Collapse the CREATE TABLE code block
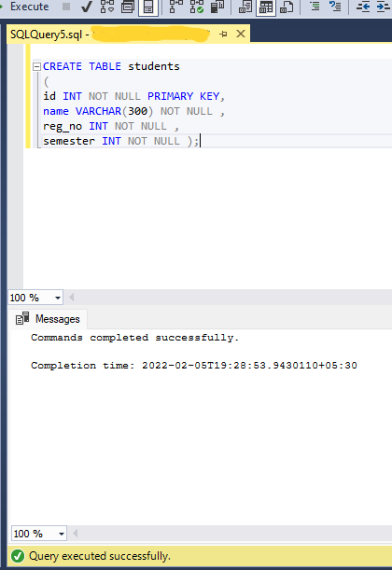Viewport: 392px width, 570px height. (36, 66)
